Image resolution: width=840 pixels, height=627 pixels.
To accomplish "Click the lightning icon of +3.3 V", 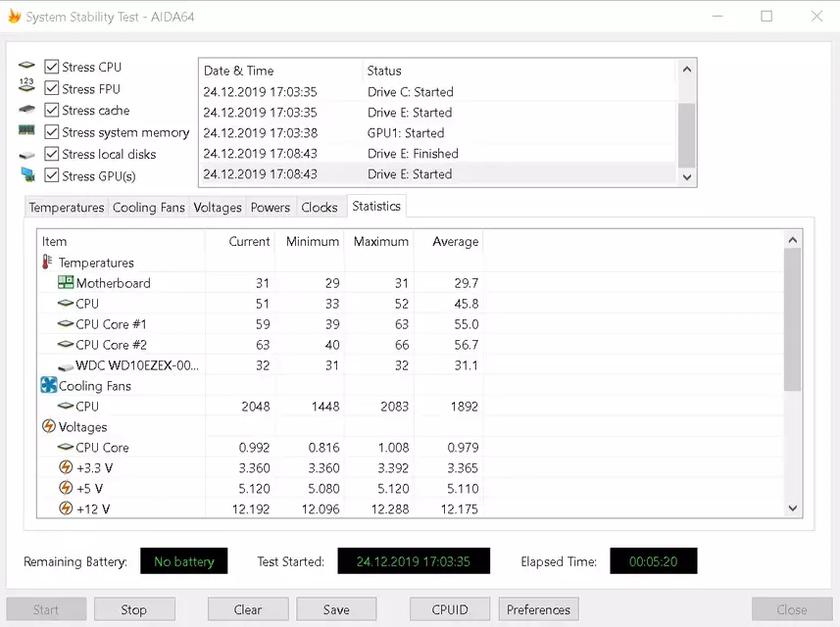I will point(66,467).
